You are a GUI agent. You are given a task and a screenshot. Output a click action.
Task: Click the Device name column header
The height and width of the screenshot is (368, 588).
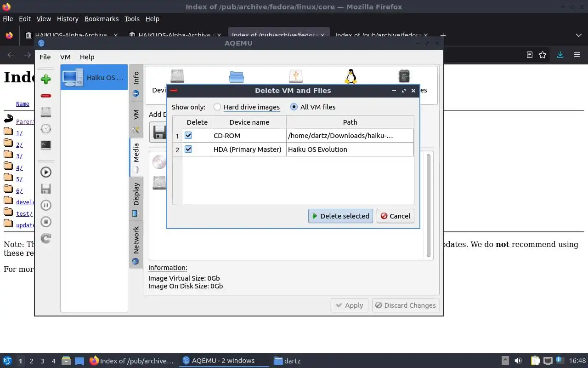(249, 122)
